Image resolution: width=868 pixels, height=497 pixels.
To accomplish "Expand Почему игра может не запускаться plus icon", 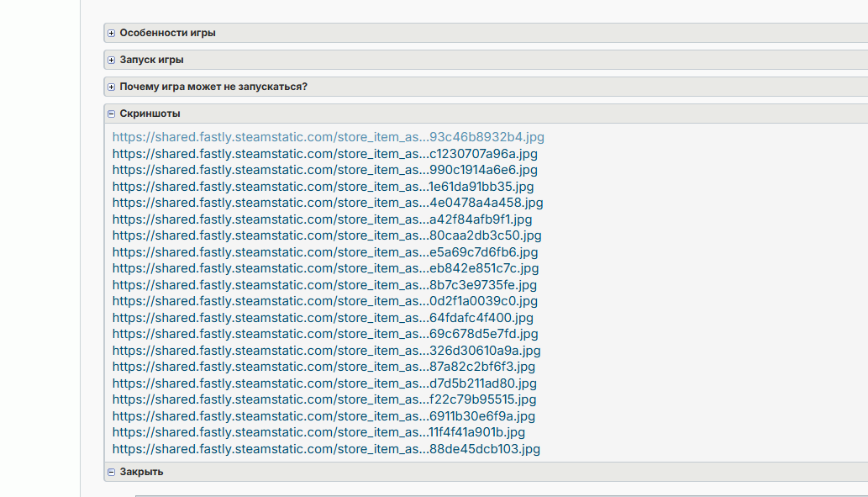I will coord(111,87).
